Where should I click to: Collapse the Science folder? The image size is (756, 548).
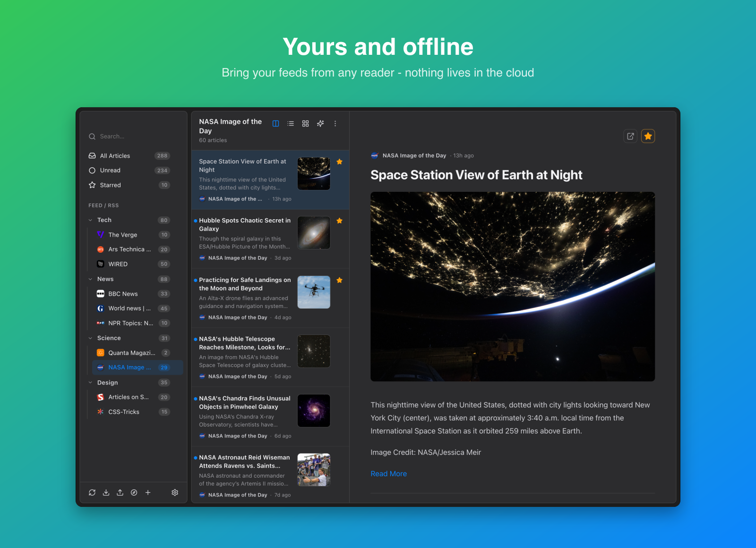pyautogui.click(x=90, y=338)
